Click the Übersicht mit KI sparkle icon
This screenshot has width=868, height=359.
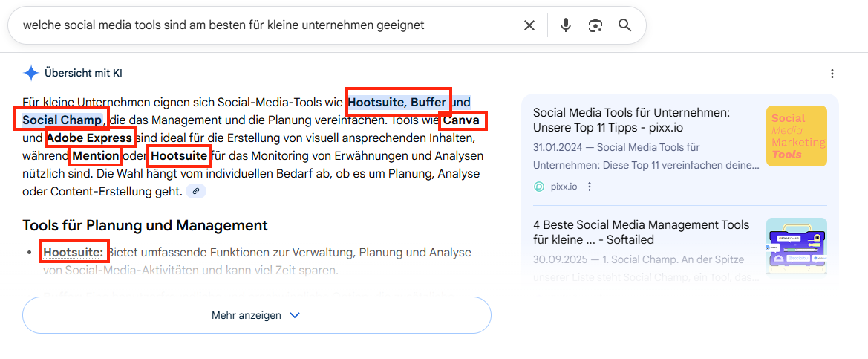[x=31, y=73]
